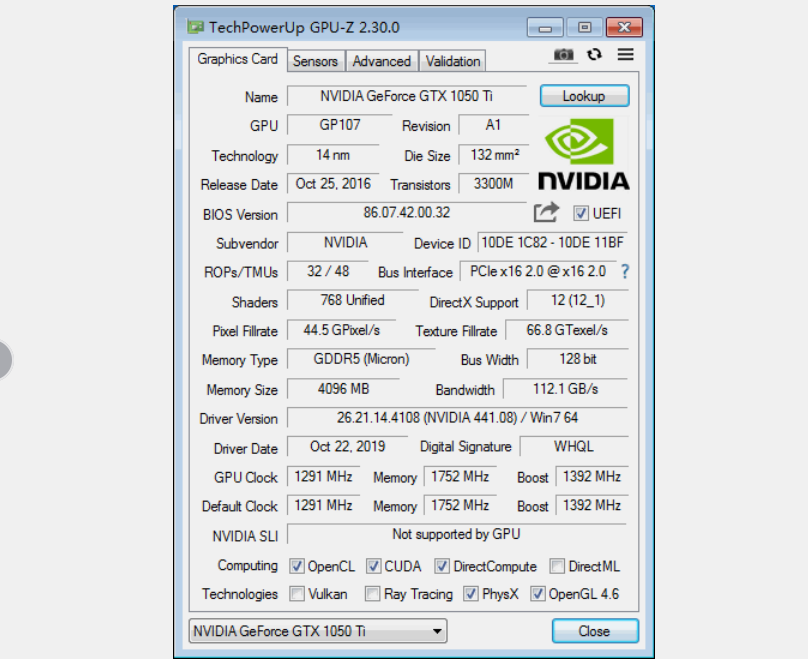Click the Lookup button

[x=584, y=96]
